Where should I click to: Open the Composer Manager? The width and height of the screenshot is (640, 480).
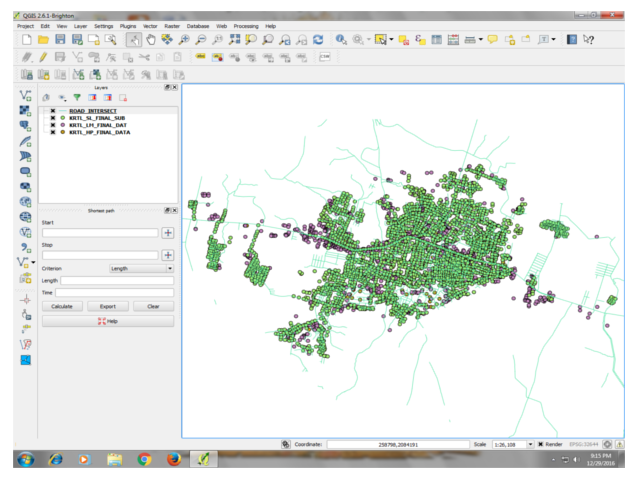point(110,40)
